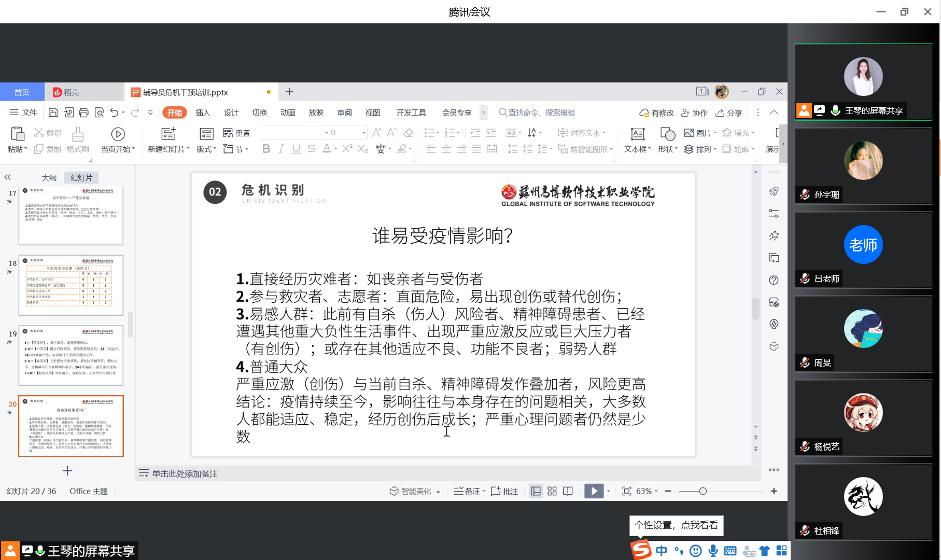Open the 插入 ribbon tab

tap(203, 113)
